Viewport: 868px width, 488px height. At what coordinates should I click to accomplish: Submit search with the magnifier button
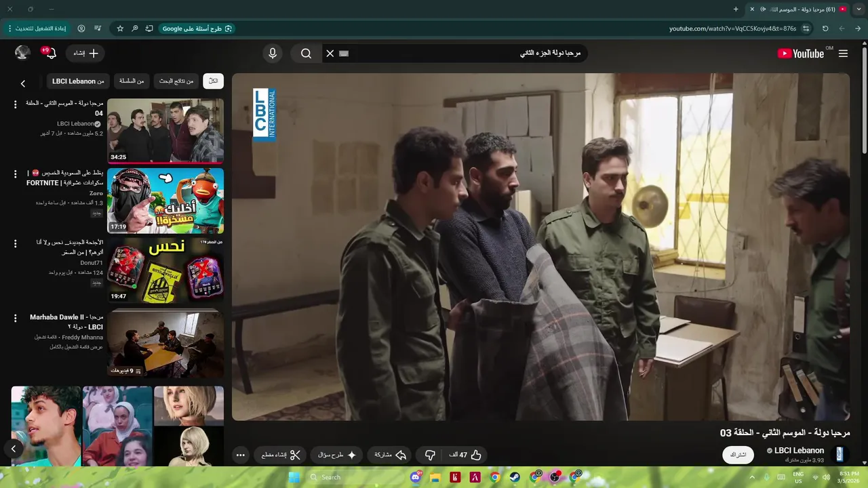(306, 54)
